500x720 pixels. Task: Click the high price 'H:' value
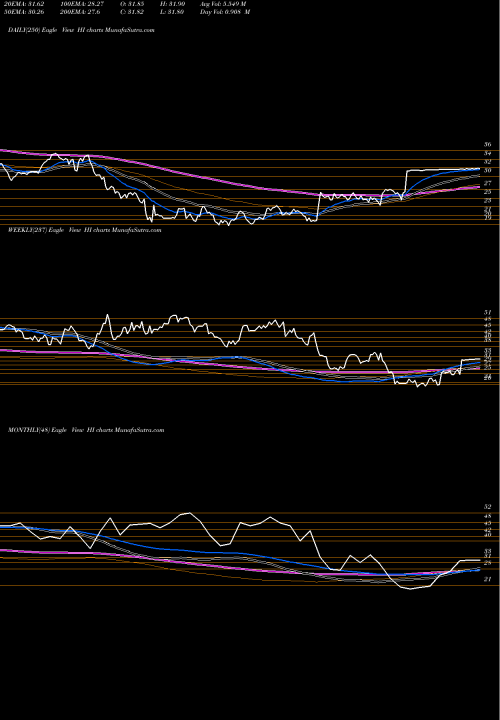click(173, 4)
